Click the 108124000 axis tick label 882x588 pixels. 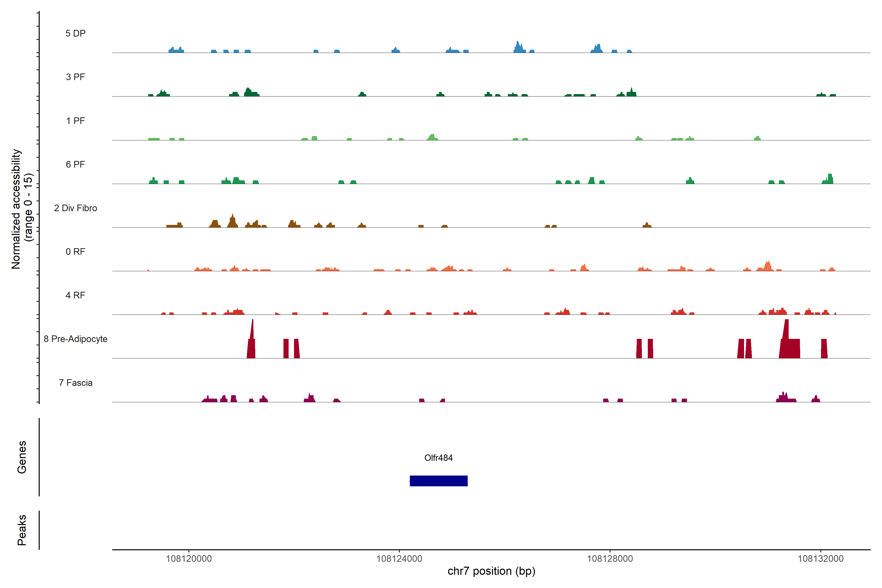point(399,559)
